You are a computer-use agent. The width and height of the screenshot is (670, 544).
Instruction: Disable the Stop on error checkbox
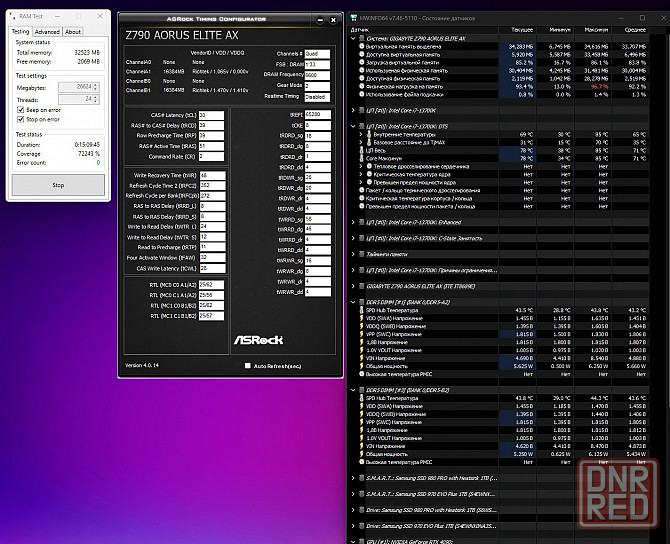pyautogui.click(x=19, y=118)
